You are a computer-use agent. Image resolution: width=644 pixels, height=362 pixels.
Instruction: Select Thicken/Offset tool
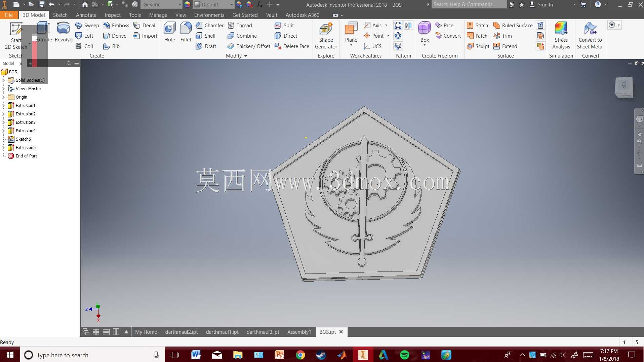click(x=249, y=46)
